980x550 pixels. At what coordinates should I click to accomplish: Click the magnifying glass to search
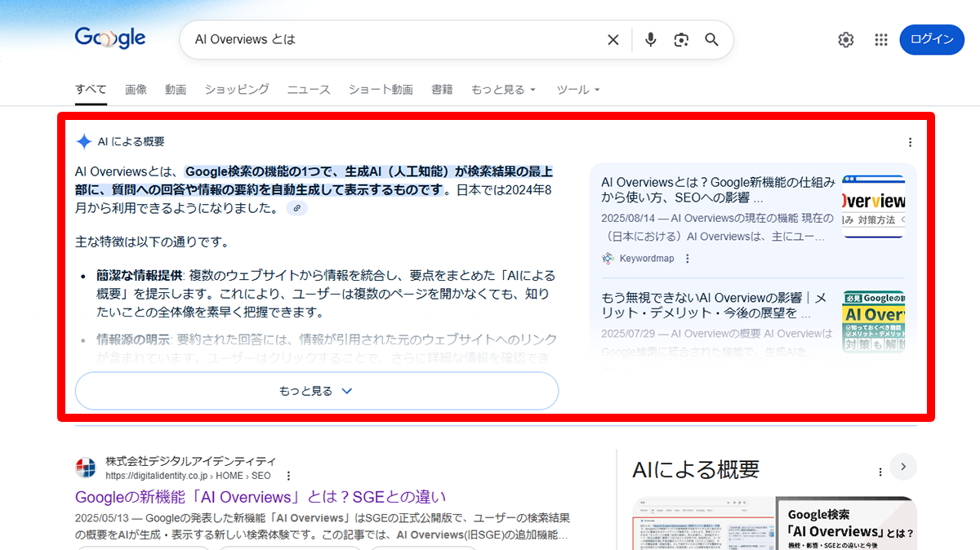(711, 38)
